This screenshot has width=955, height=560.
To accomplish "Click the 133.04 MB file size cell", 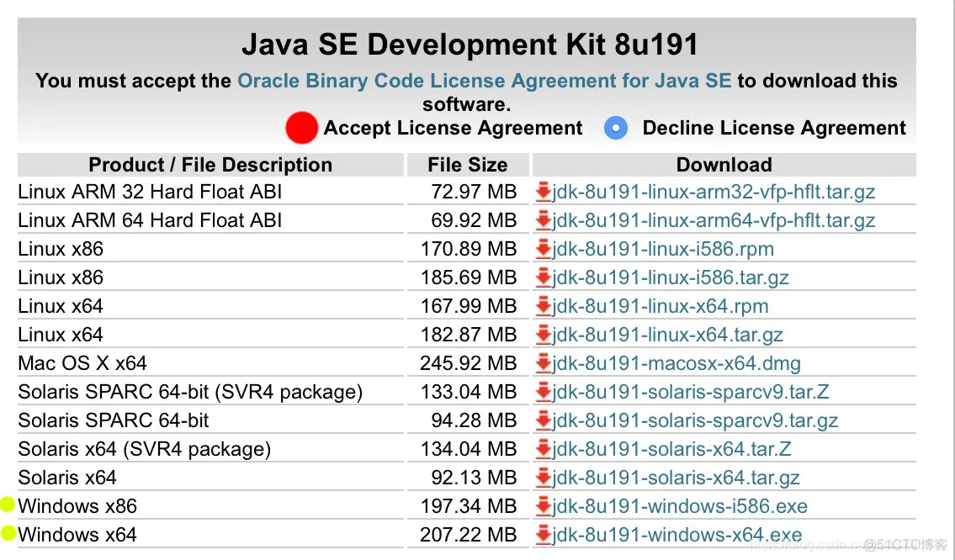I will point(469,392).
